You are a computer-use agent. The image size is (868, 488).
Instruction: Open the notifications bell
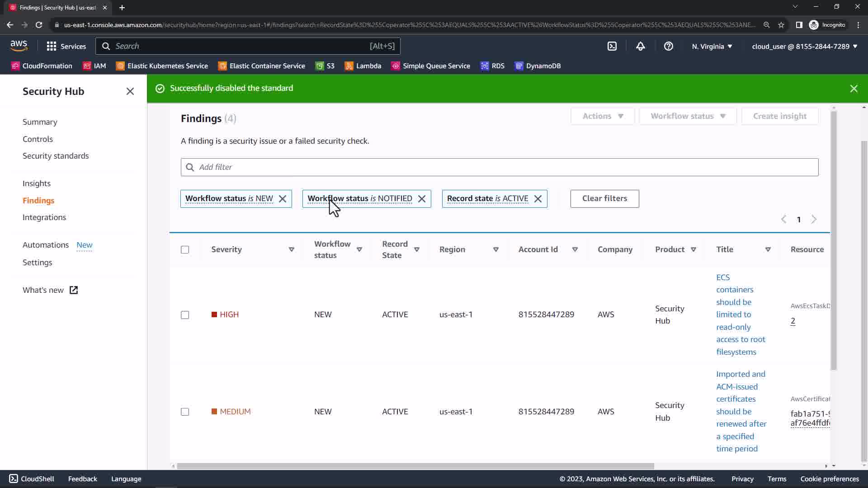point(640,46)
